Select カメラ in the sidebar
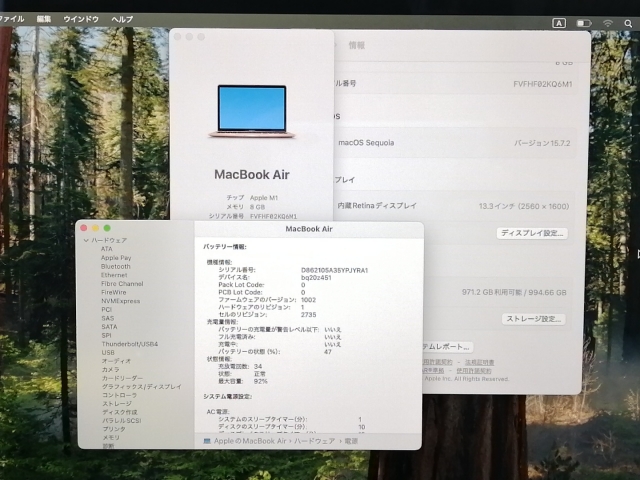The height and width of the screenshot is (480, 640). (111, 369)
